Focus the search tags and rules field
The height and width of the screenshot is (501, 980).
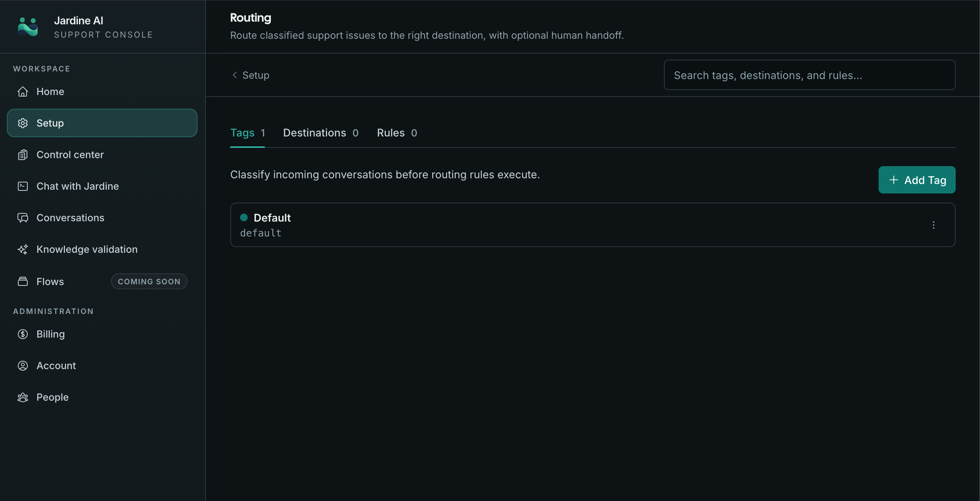[x=809, y=75]
